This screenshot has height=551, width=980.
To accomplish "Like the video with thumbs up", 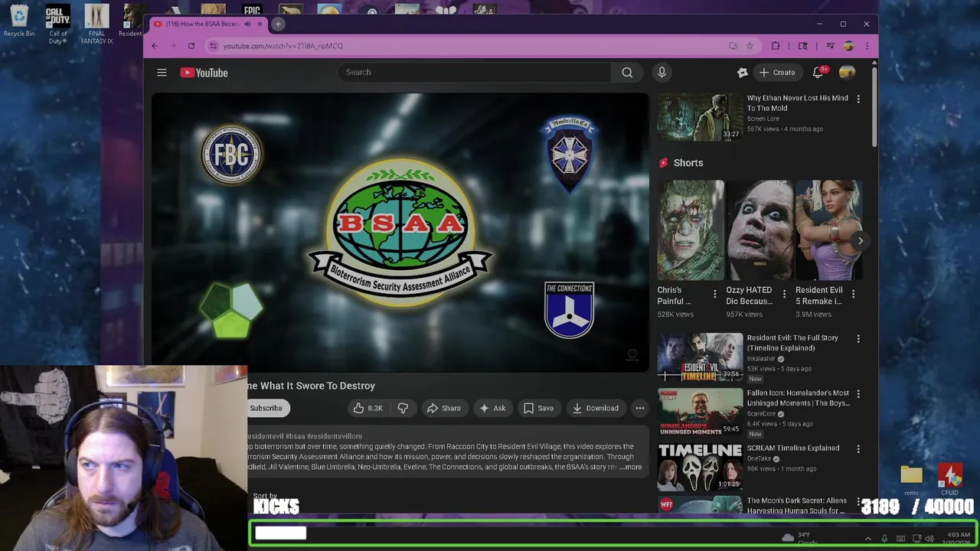I will coord(368,408).
